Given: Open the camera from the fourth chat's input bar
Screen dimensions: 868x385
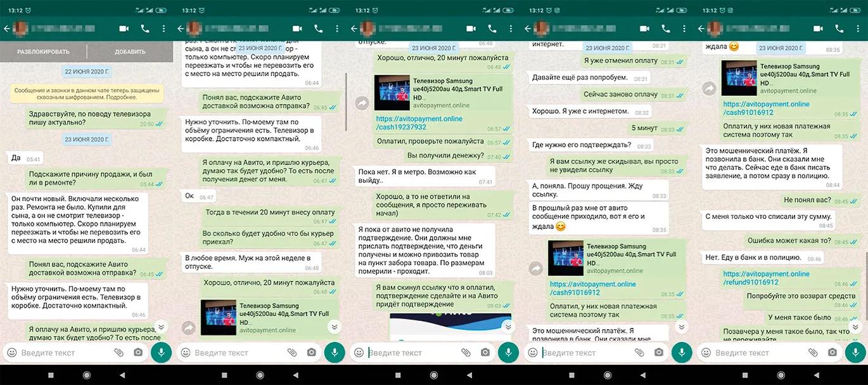Looking at the screenshot, I should click(658, 352).
